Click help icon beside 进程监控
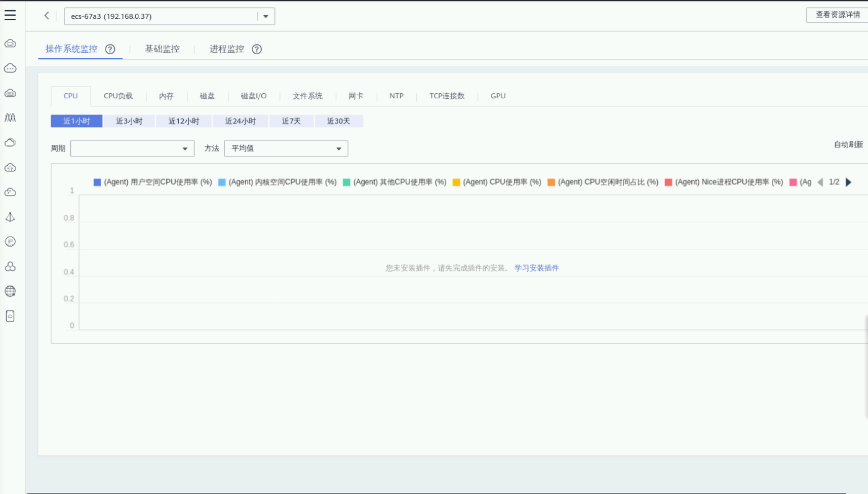Screen dimensions: 868x494 [257, 49]
